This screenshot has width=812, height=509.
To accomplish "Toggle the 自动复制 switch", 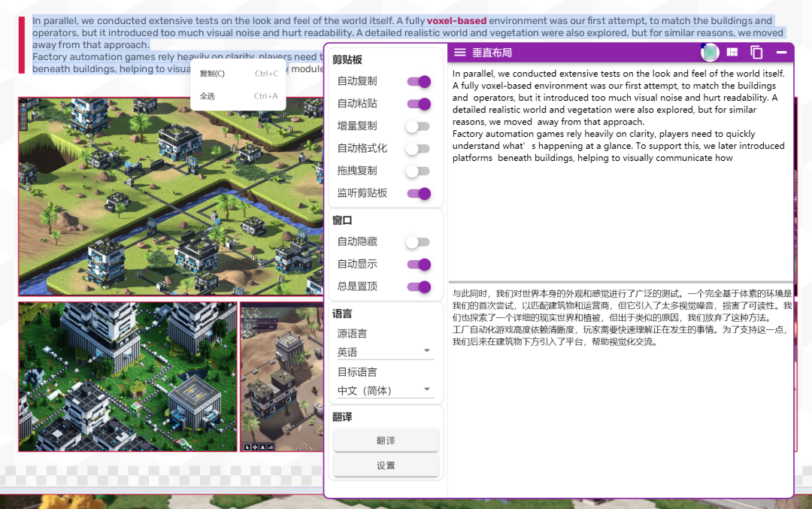I will click(x=419, y=81).
